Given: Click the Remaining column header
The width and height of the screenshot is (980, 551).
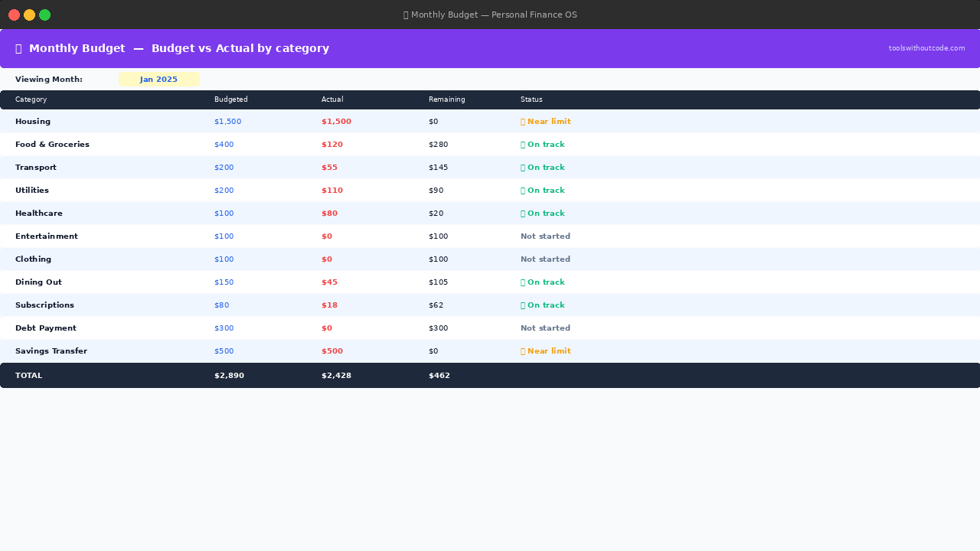Looking at the screenshot, I should pyautogui.click(x=447, y=99).
